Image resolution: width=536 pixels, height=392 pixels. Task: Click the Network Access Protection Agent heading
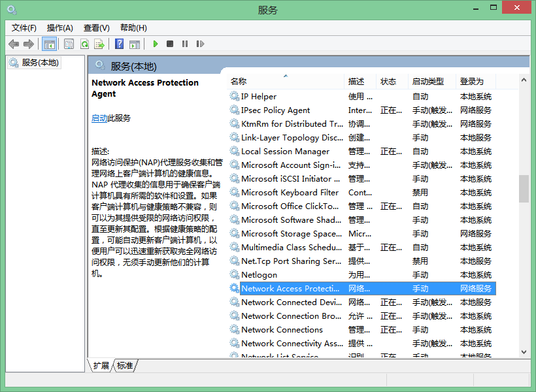[x=145, y=88]
